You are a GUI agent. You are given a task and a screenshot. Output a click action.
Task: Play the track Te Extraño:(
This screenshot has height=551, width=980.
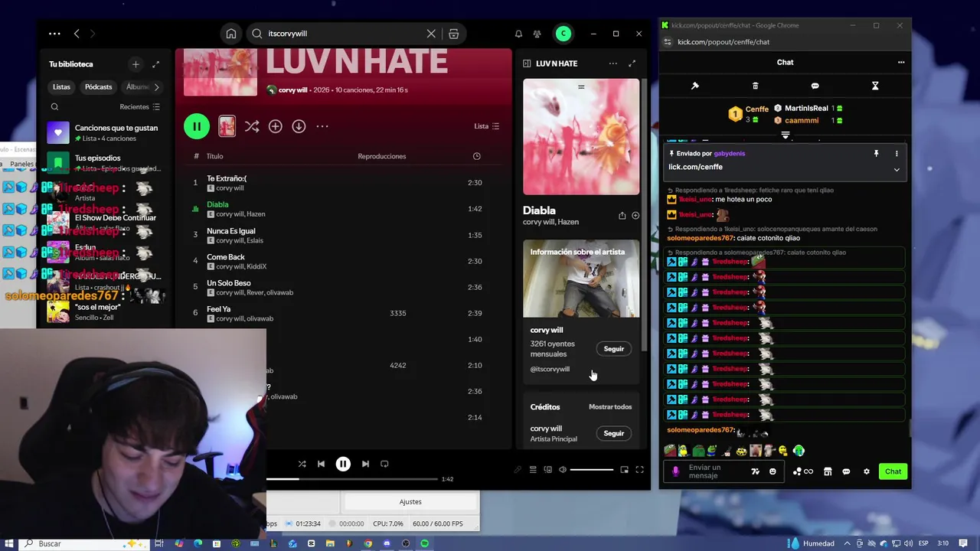pyautogui.click(x=345, y=183)
